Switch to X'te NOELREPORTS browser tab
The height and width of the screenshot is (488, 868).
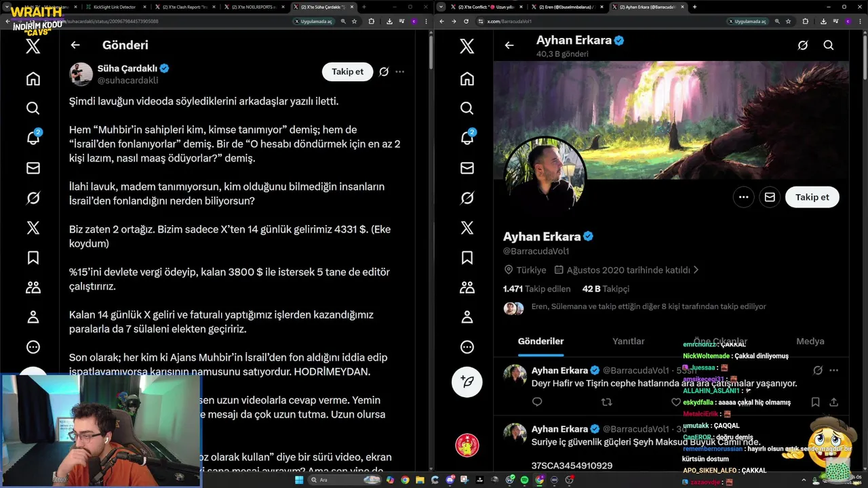(x=256, y=7)
